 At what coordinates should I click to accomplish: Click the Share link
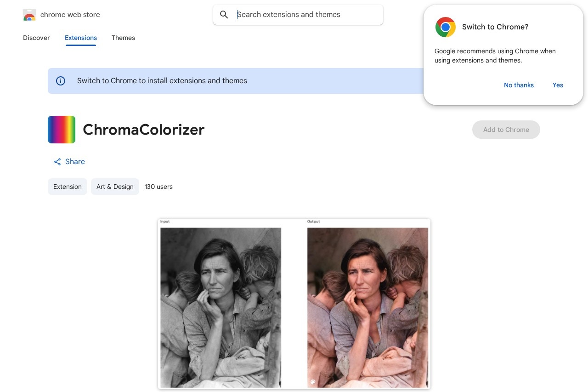pos(75,162)
